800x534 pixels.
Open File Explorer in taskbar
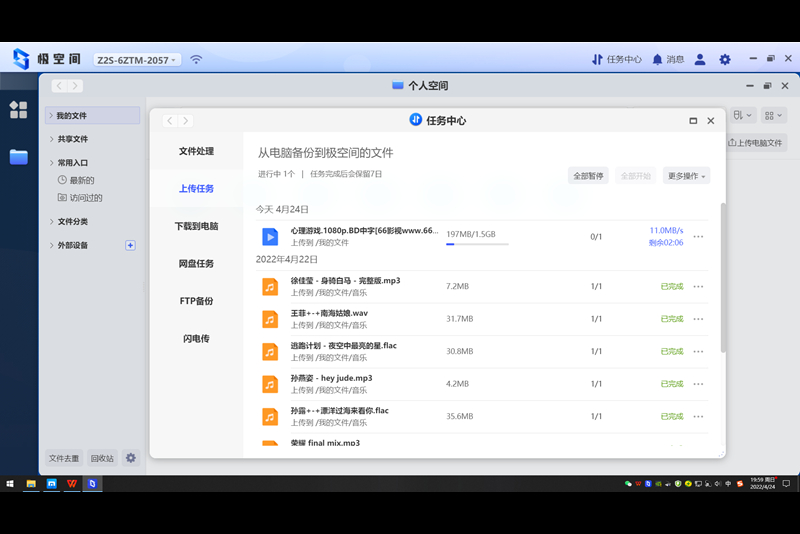[x=31, y=484]
